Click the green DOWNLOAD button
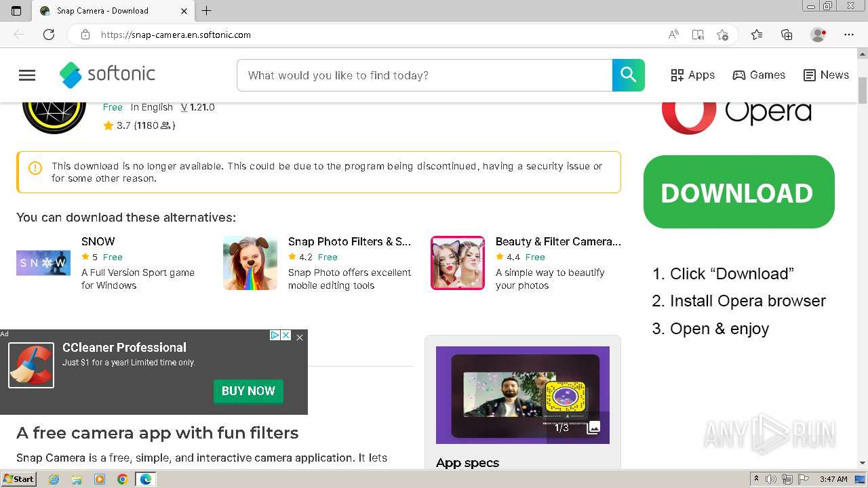The image size is (868, 488). point(738,192)
